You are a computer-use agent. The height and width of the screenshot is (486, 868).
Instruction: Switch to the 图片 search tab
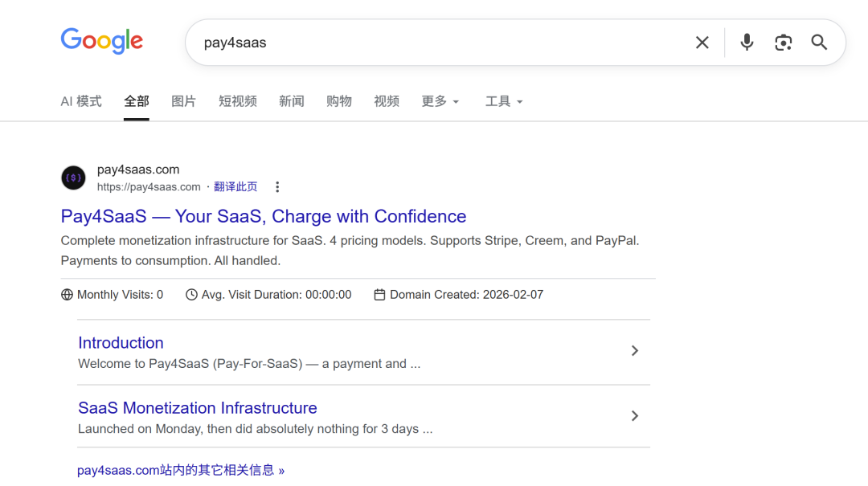pos(184,101)
